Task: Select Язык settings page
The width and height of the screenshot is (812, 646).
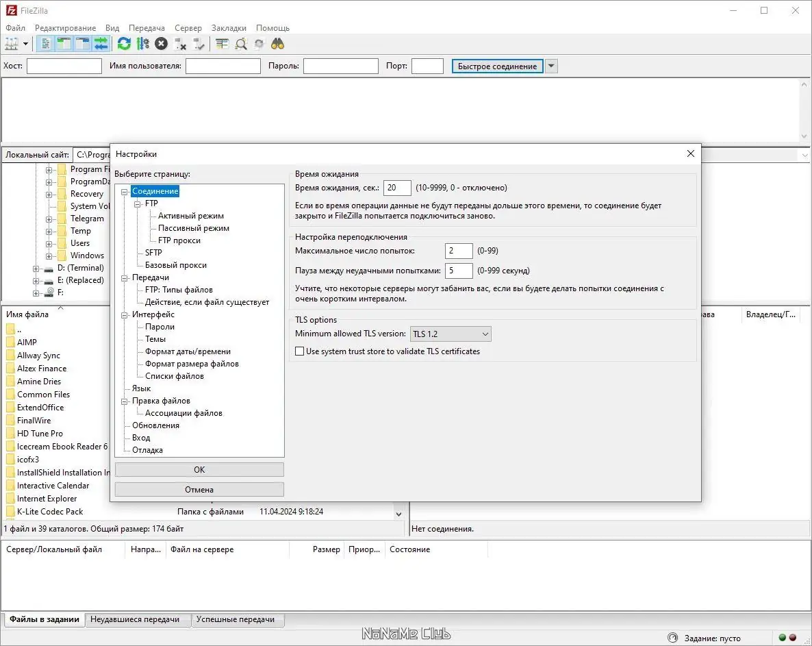Action: pos(141,388)
